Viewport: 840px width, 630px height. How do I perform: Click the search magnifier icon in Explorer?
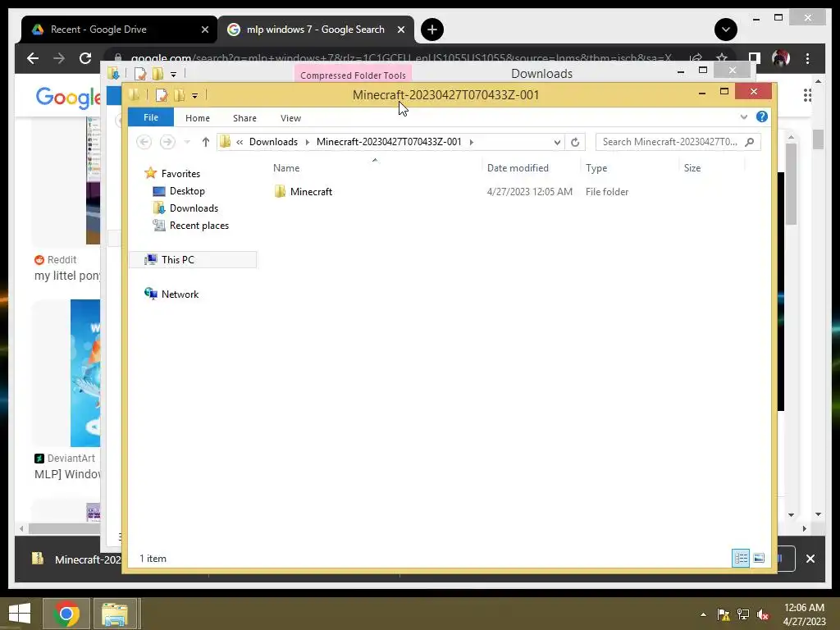click(750, 141)
